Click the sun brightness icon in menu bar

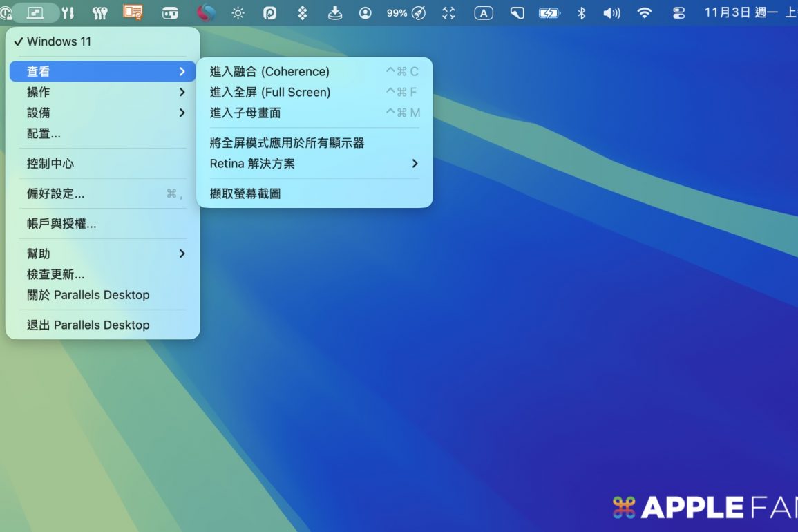[238, 13]
